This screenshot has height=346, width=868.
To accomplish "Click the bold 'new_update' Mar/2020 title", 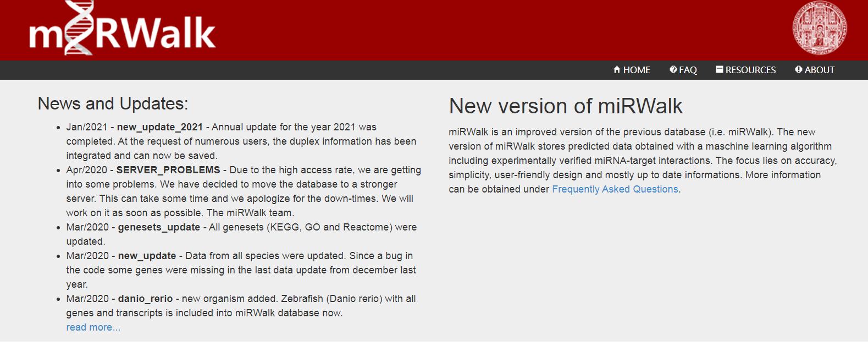I will 147,256.
